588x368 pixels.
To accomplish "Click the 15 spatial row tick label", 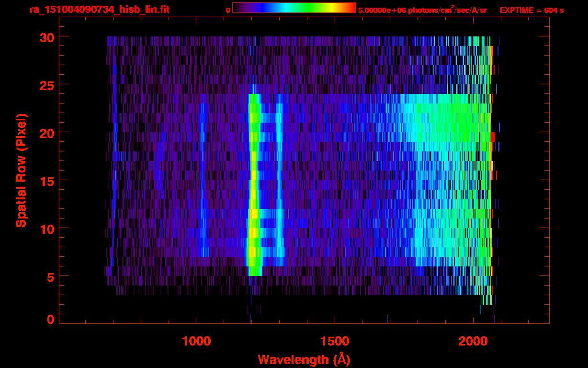I will pos(46,181).
